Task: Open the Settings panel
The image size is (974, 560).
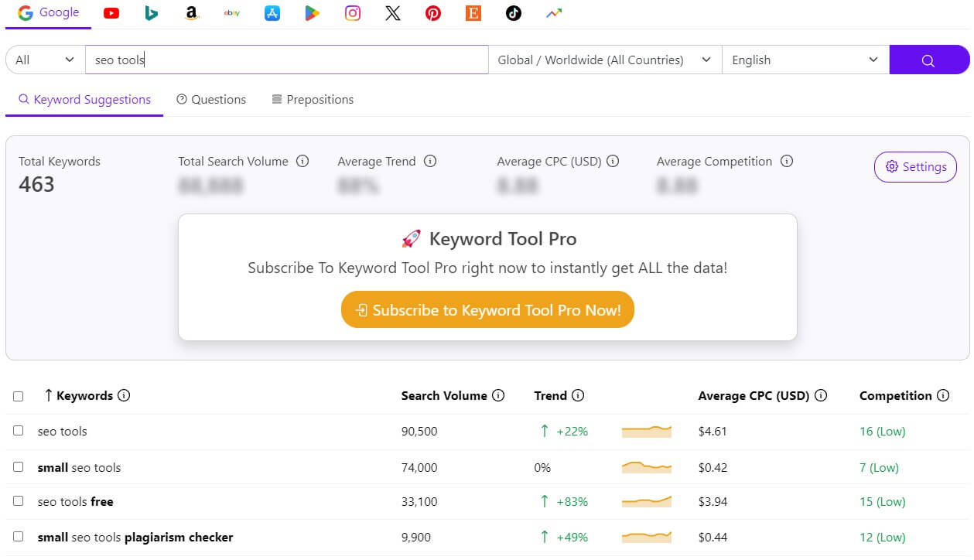Action: pos(915,167)
